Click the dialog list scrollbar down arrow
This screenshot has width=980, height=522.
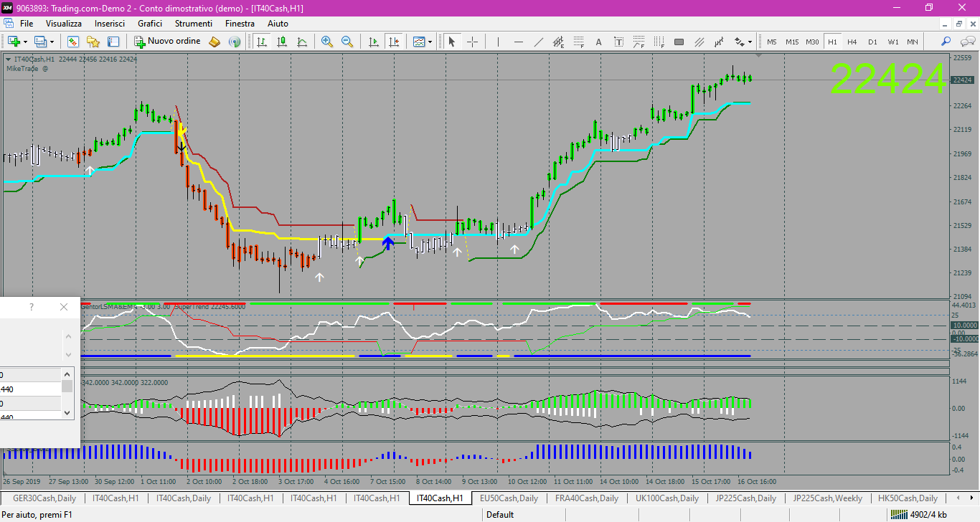click(67, 412)
